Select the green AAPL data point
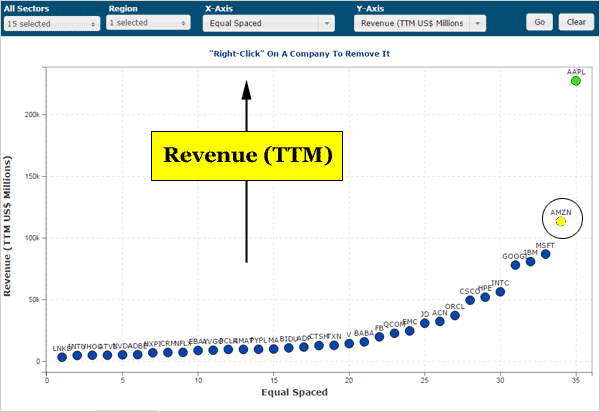 pyautogui.click(x=576, y=81)
